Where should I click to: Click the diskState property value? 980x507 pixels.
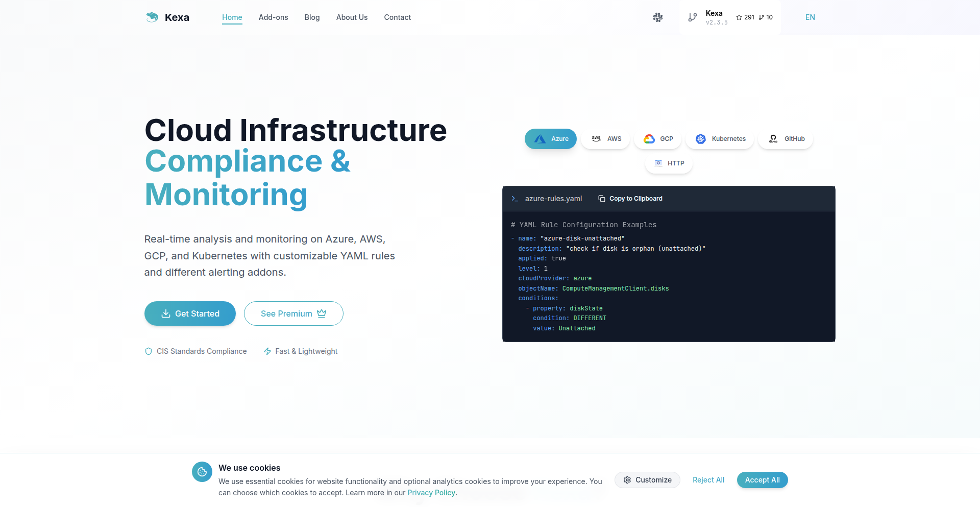click(x=586, y=308)
